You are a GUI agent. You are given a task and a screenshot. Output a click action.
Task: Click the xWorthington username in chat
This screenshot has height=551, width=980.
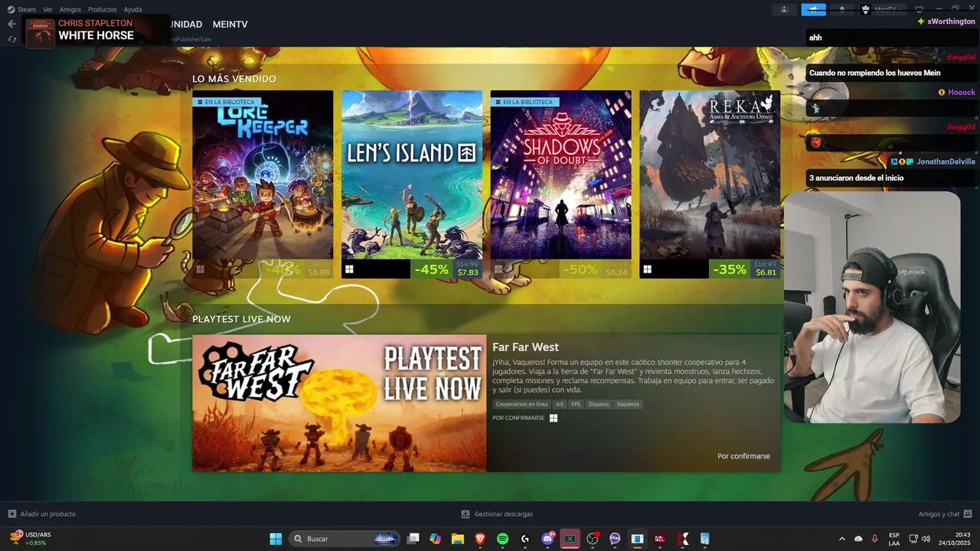click(951, 21)
